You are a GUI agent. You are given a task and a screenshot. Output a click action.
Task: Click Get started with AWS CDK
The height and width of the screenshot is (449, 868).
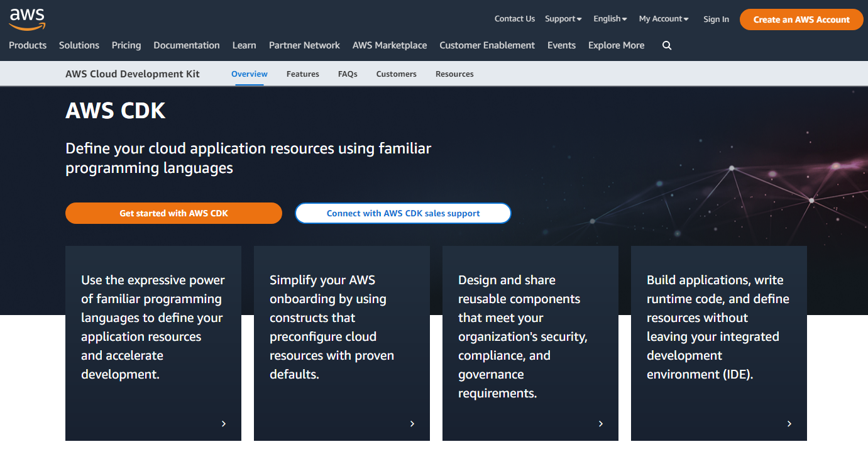point(173,213)
